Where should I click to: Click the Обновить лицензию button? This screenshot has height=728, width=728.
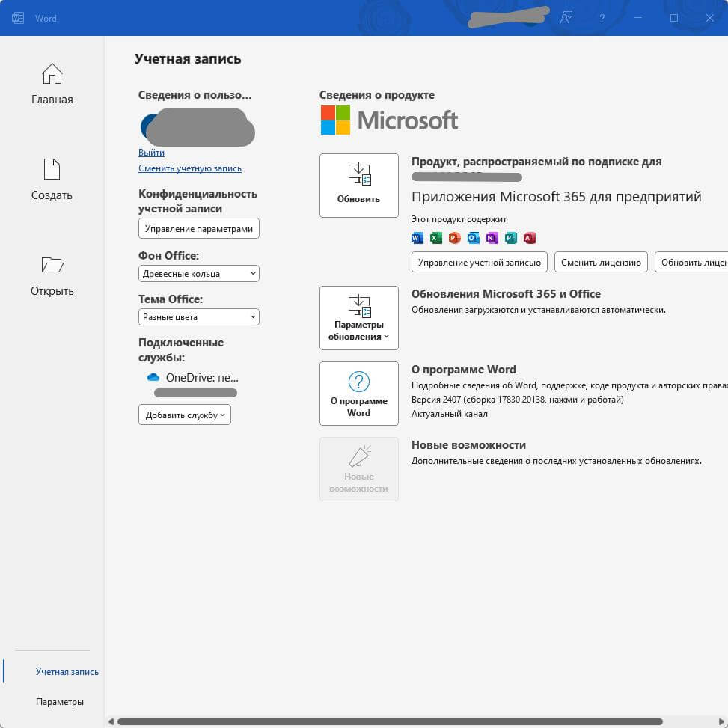692,263
